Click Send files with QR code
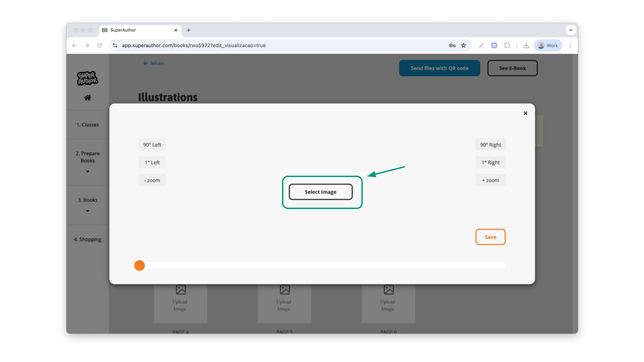 click(x=439, y=68)
